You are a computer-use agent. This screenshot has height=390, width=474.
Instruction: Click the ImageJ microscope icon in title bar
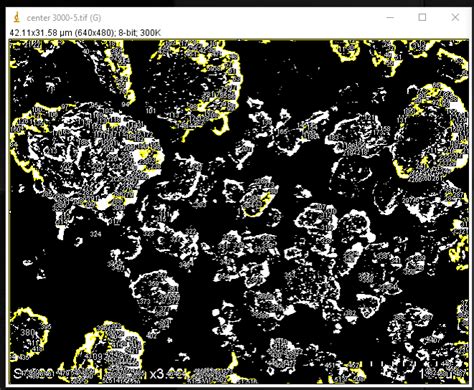pyautogui.click(x=16, y=17)
